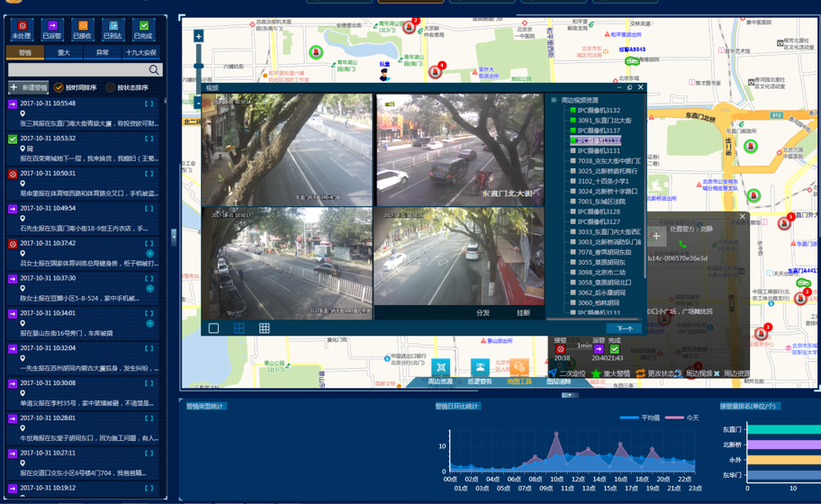Click the 已接收 (received) status icon
The image size is (821, 504).
tap(83, 27)
